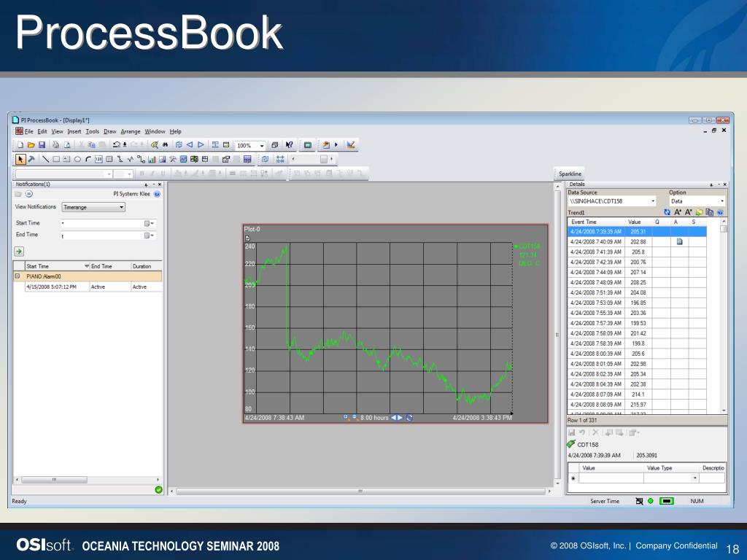Sort by the Duration column header
The width and height of the screenshot is (747, 560).
pos(146,266)
